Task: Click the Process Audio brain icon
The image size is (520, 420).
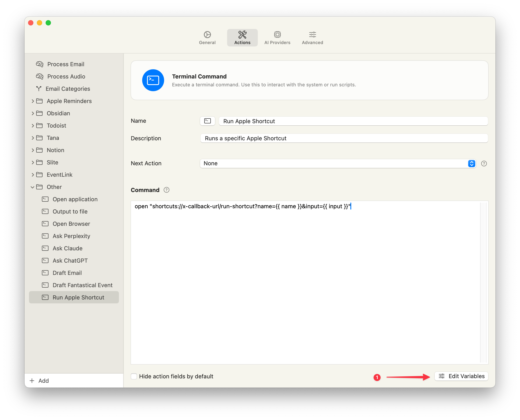Action: (40, 77)
